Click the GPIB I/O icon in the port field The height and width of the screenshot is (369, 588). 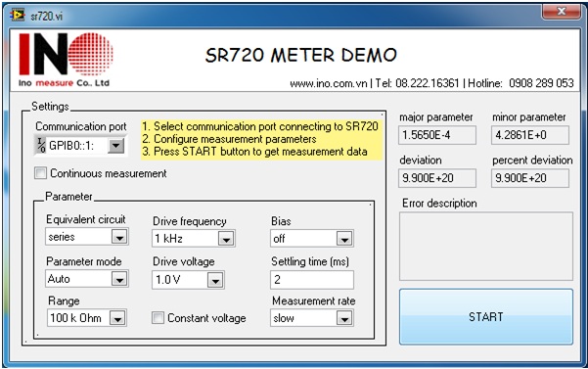[41, 146]
